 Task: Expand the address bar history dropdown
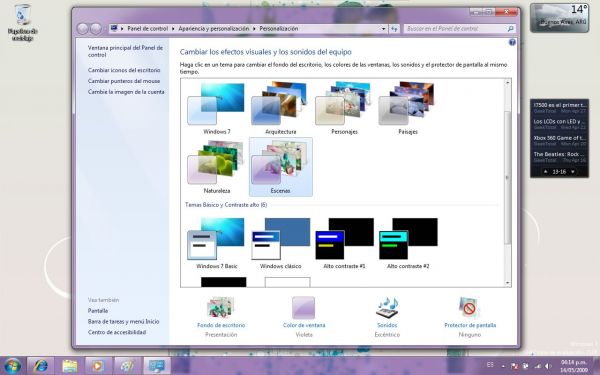[x=383, y=29]
